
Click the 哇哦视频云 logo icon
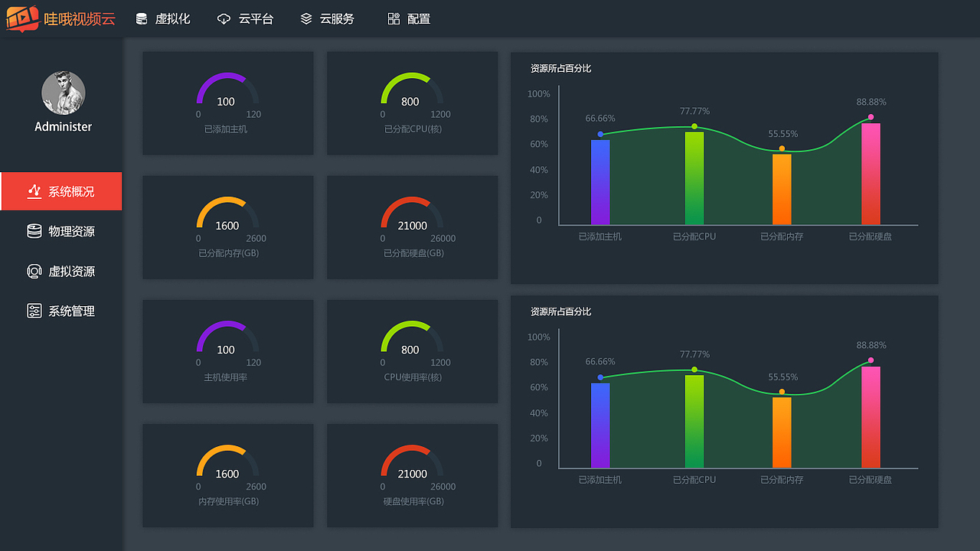[x=23, y=18]
